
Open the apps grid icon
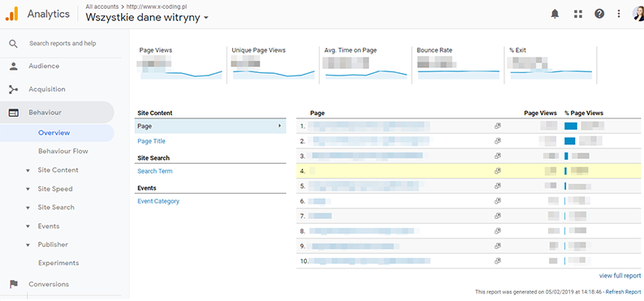pos(578,14)
